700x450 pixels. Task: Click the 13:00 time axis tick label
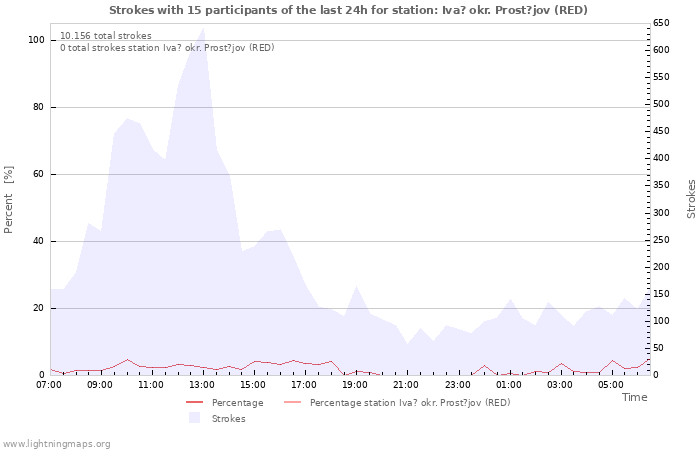pyautogui.click(x=202, y=385)
